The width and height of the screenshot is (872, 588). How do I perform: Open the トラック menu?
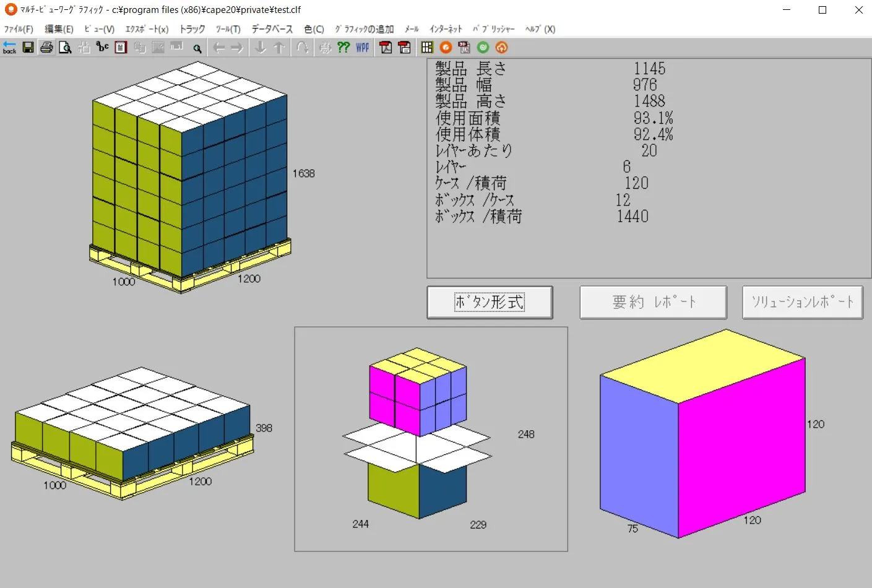(x=191, y=28)
